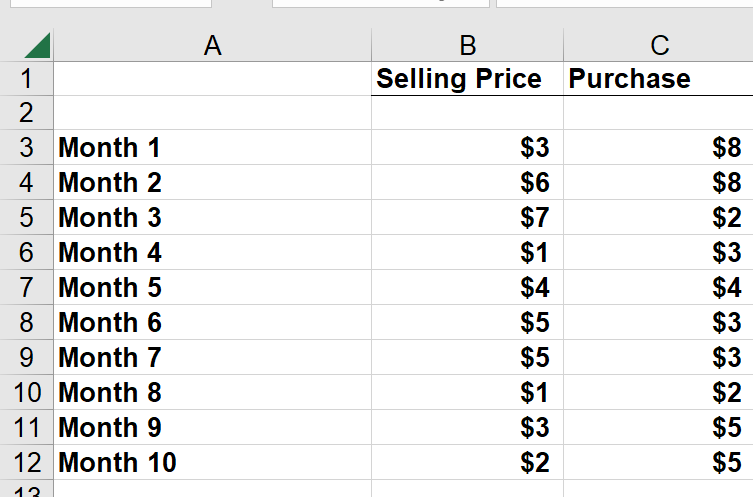Click the Selling Price header cell
Image resolution: width=753 pixels, height=497 pixels.
(x=467, y=79)
